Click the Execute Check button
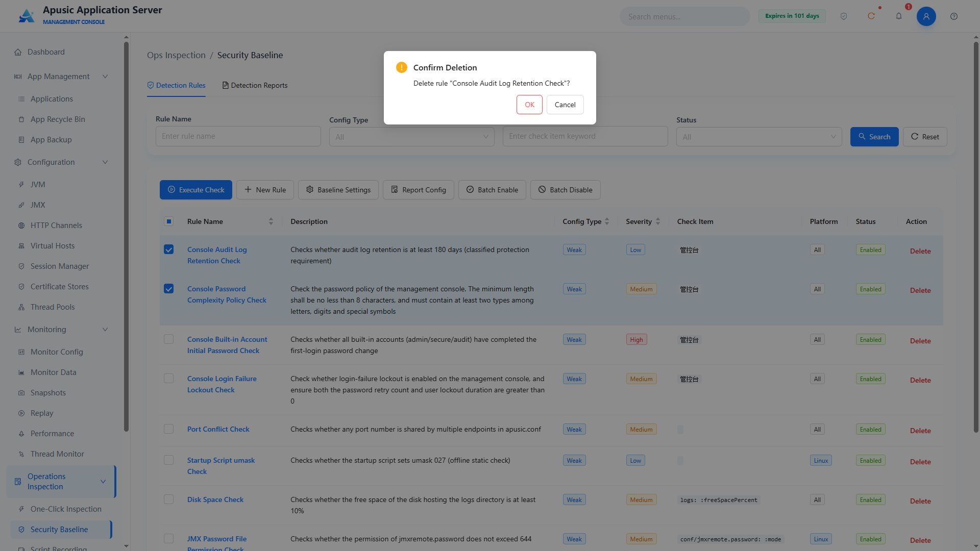980x551 pixels. (196, 190)
